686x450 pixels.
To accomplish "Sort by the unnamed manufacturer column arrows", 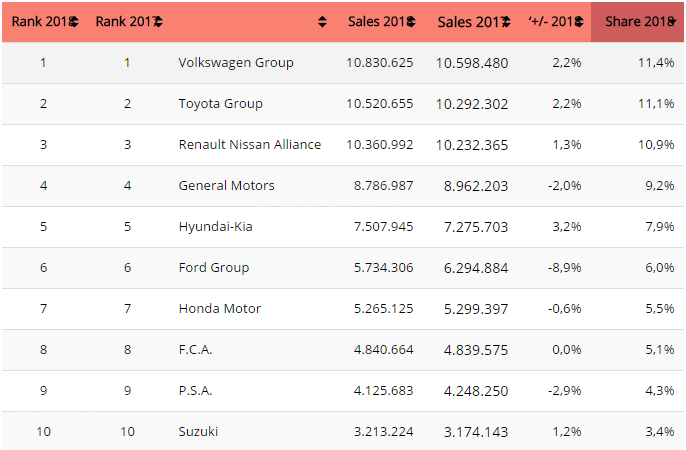I will pyautogui.click(x=322, y=21).
